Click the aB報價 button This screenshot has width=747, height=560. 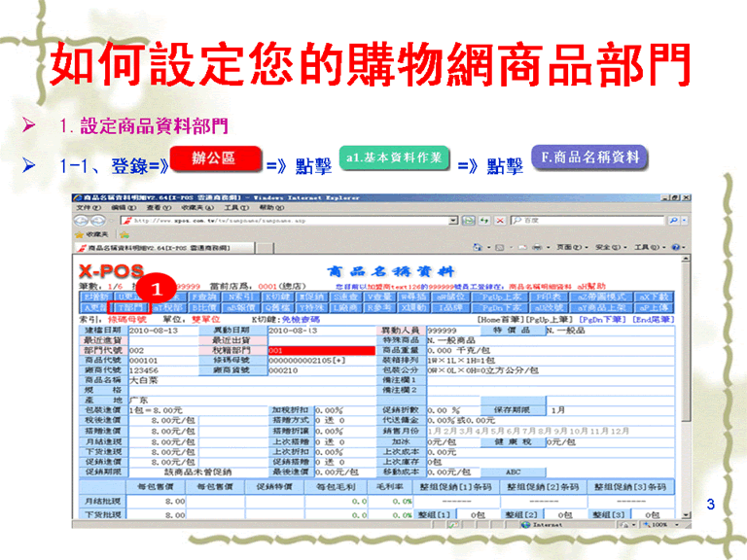(239, 307)
